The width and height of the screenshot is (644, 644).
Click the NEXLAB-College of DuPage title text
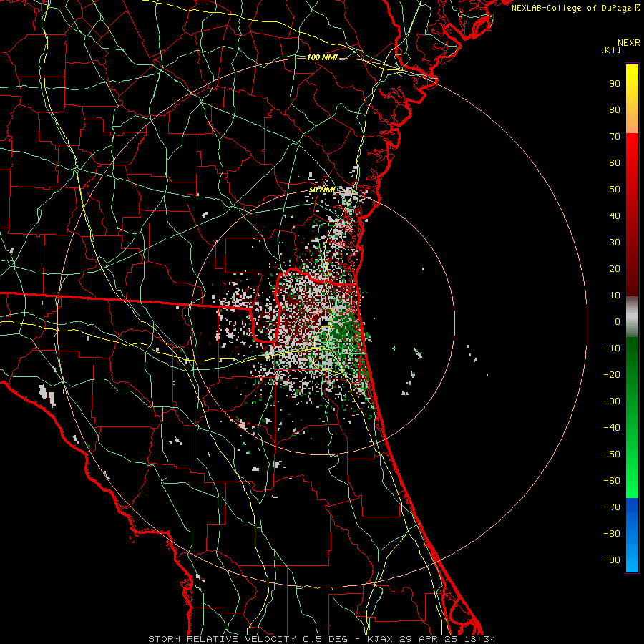point(576,8)
